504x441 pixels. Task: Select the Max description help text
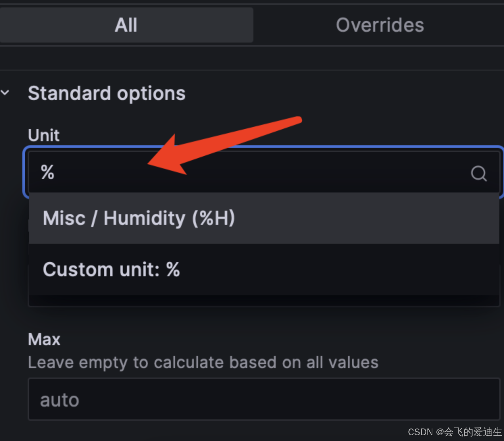coord(203,363)
